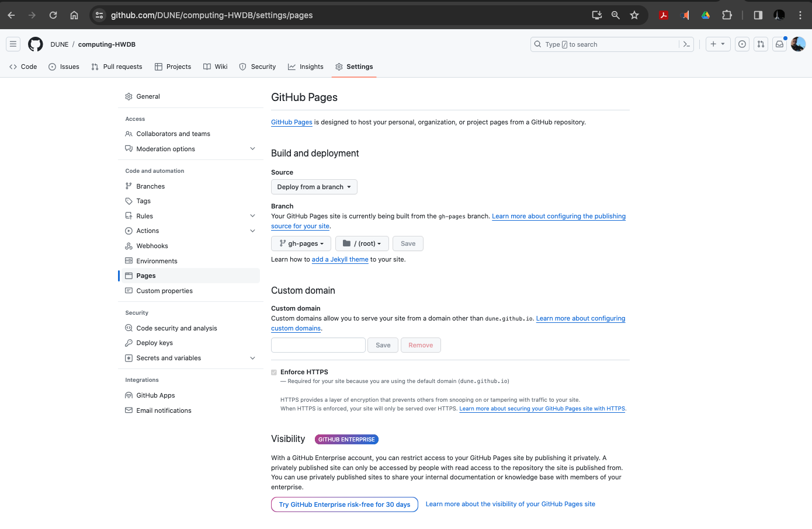Switch to the Pull requests tab
The height and width of the screenshot is (529, 812).
click(x=117, y=67)
